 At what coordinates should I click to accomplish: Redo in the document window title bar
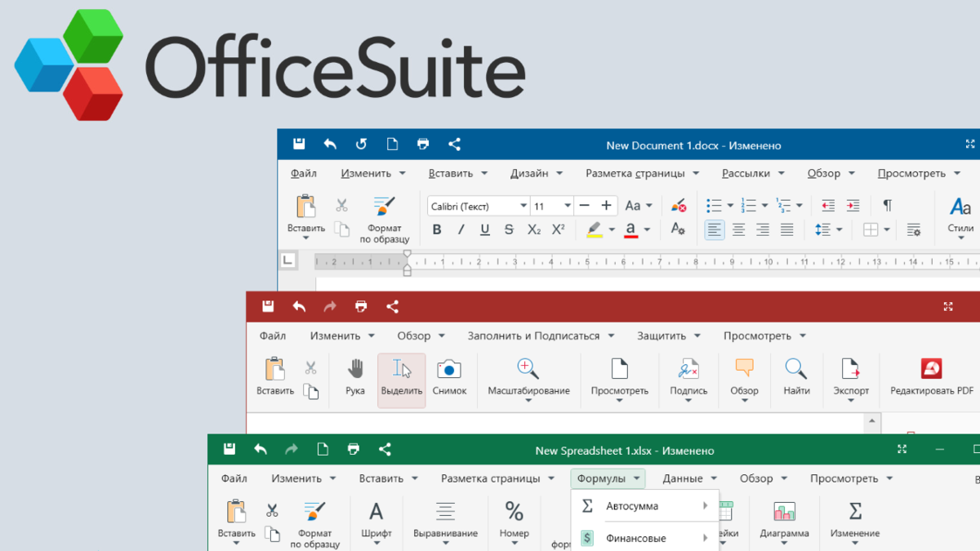click(361, 144)
